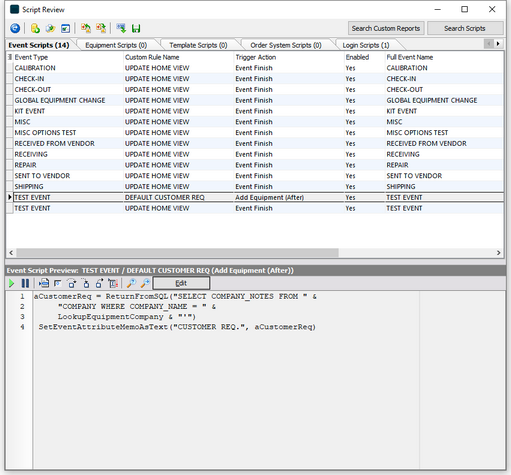511x475 pixels.
Task: Click the step into debug icon
Action: (x=86, y=283)
